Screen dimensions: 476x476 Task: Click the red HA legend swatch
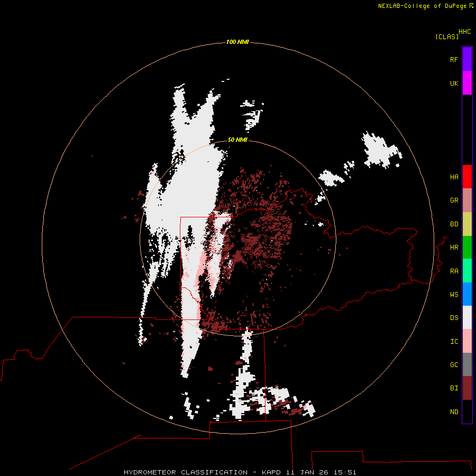(467, 177)
